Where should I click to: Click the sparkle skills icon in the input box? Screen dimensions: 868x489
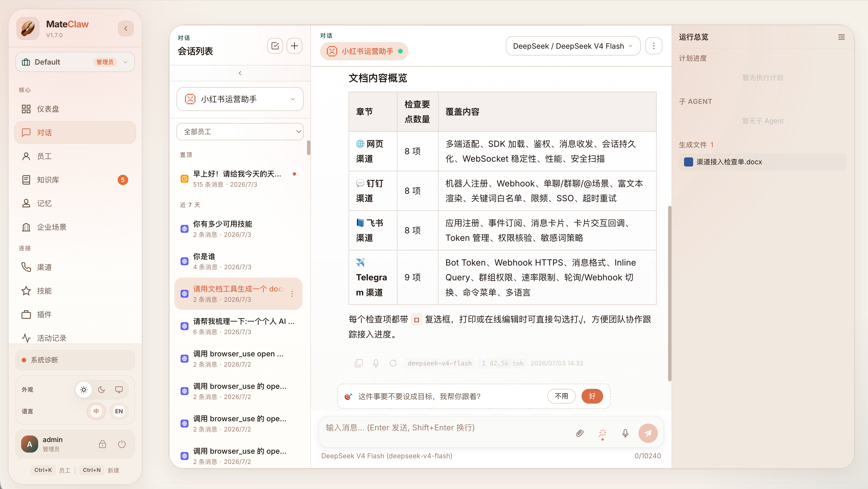603,433
